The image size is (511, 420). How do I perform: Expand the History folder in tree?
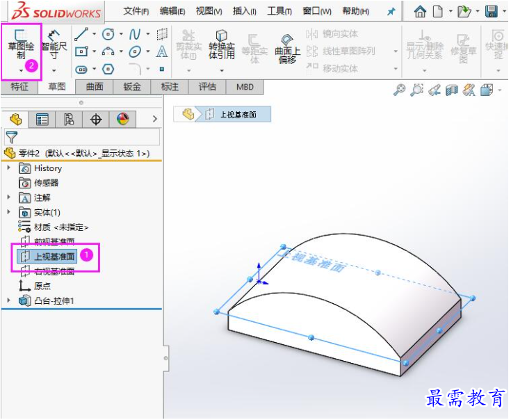[9, 168]
